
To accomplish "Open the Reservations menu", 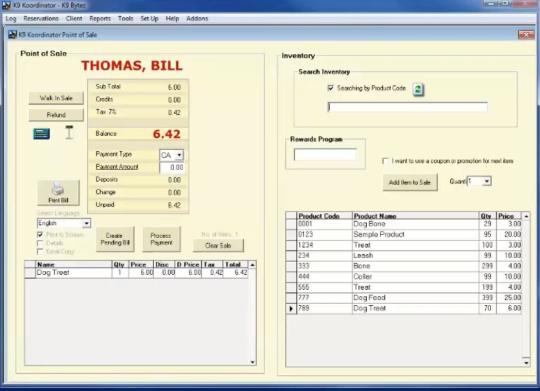I will [41, 19].
